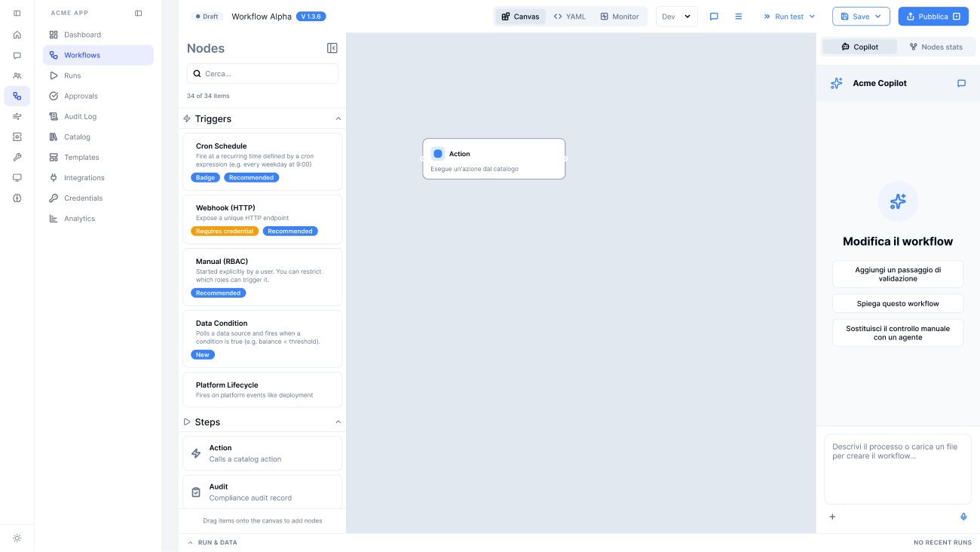Click the Action node on the canvas
Screen dimensions: 980x552
click(494, 158)
